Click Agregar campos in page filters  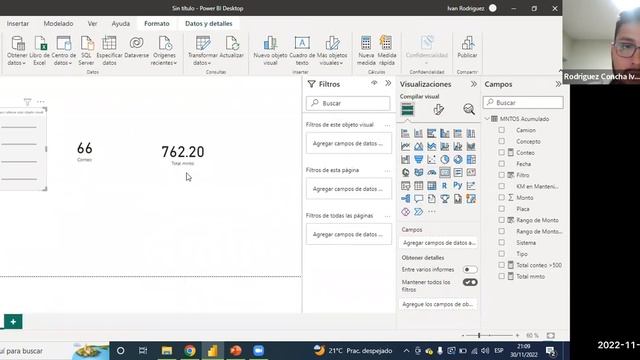tap(349, 189)
